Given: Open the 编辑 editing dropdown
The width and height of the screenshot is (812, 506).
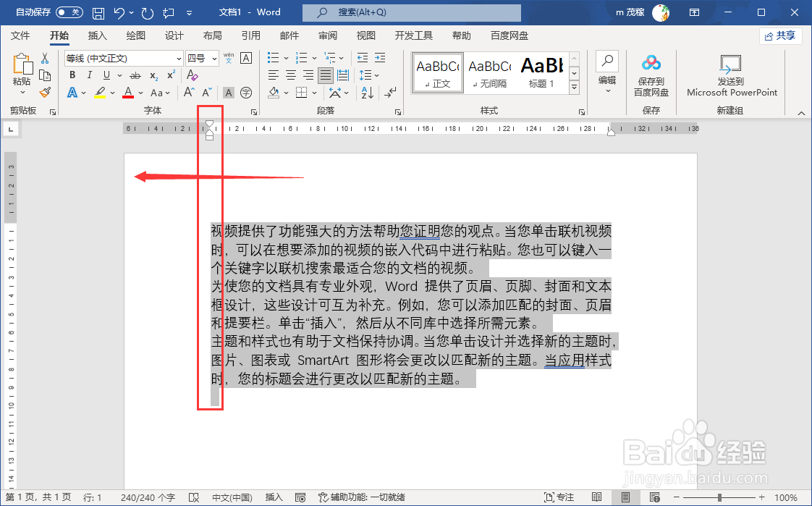Looking at the screenshot, I should (607, 72).
